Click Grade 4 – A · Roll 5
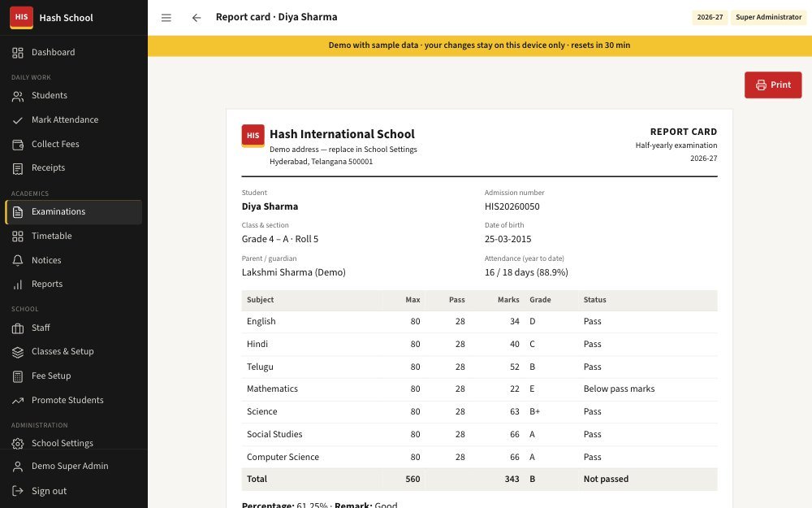Image resolution: width=812 pixels, height=508 pixels. click(280, 239)
